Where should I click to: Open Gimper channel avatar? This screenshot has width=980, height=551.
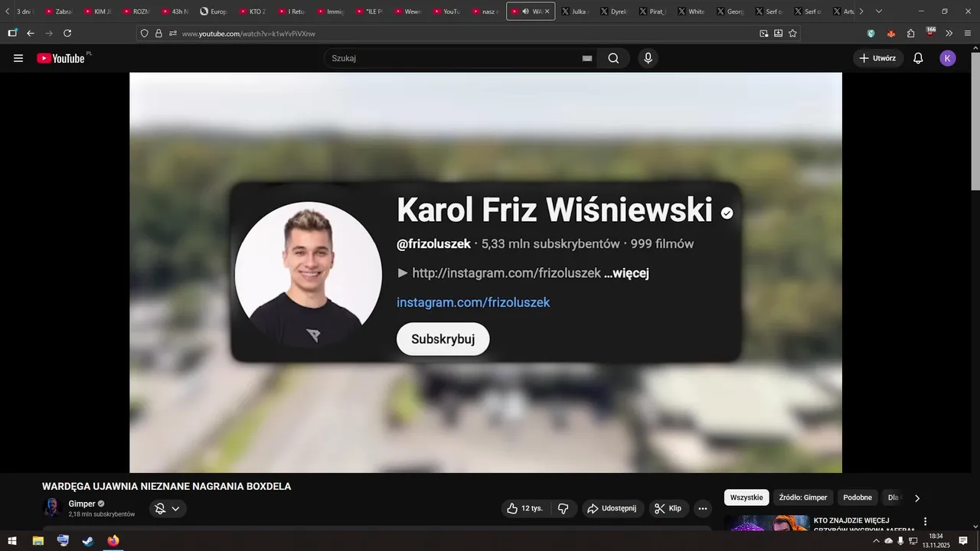[x=52, y=508]
